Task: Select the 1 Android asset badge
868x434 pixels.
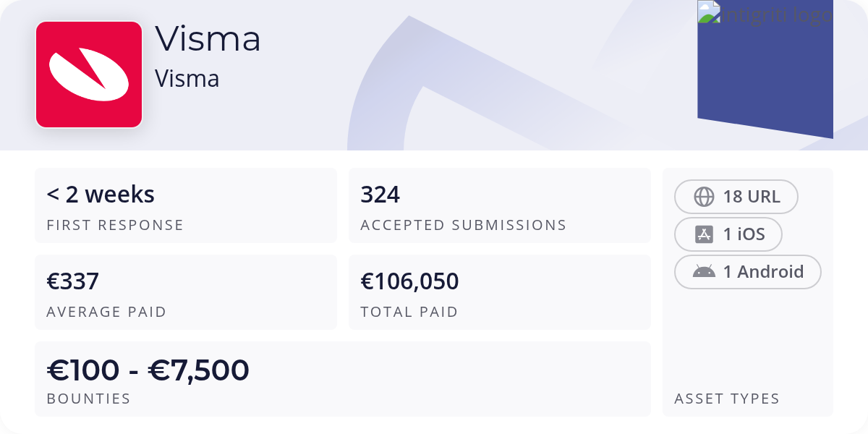Action: pyautogui.click(x=747, y=272)
